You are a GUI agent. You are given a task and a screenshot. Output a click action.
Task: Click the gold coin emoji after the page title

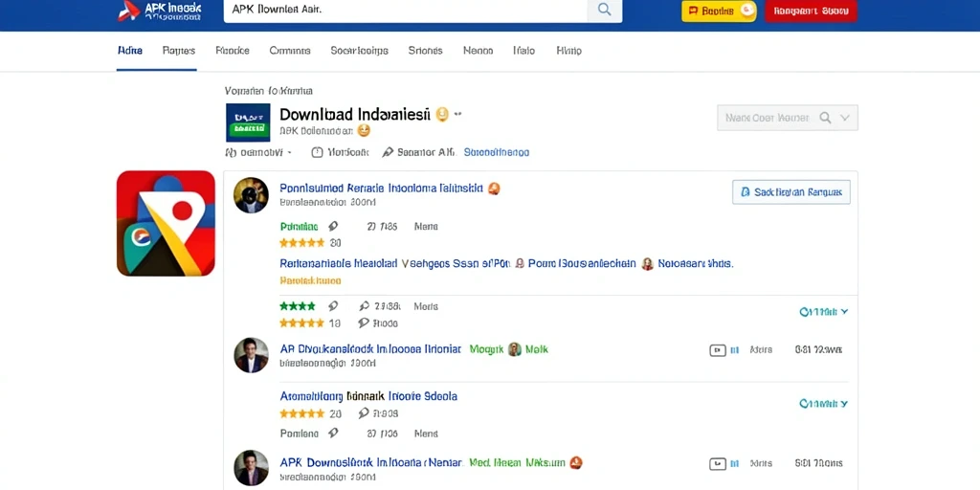[442, 115]
